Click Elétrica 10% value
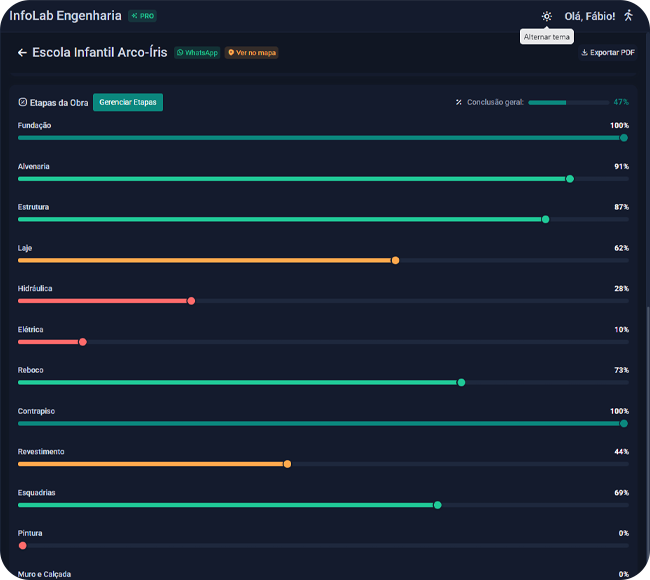 (621, 330)
